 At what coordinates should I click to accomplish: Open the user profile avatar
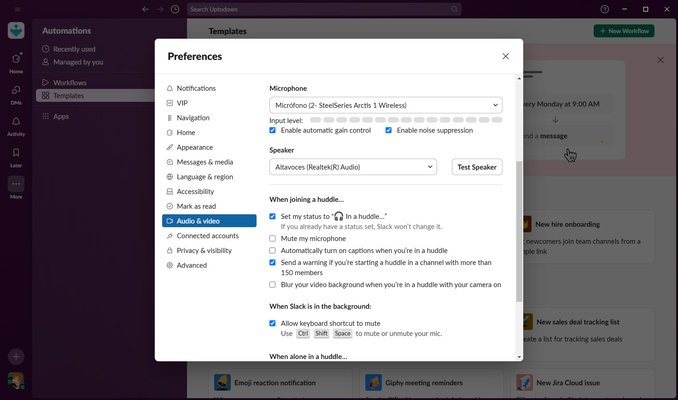[x=16, y=381]
